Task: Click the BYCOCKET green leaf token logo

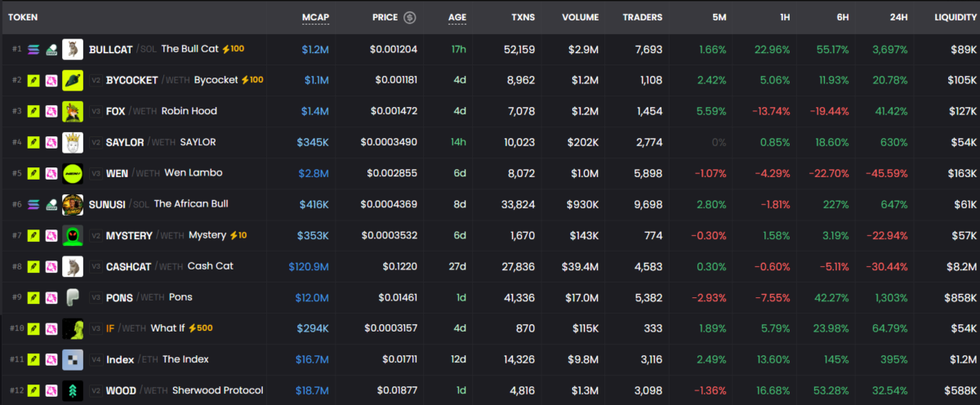Action: 73,80
